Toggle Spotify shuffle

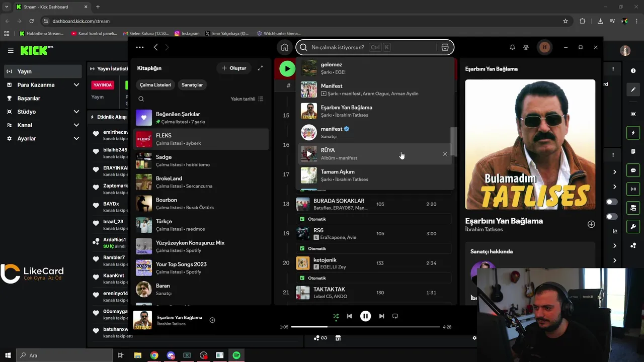[x=336, y=316]
